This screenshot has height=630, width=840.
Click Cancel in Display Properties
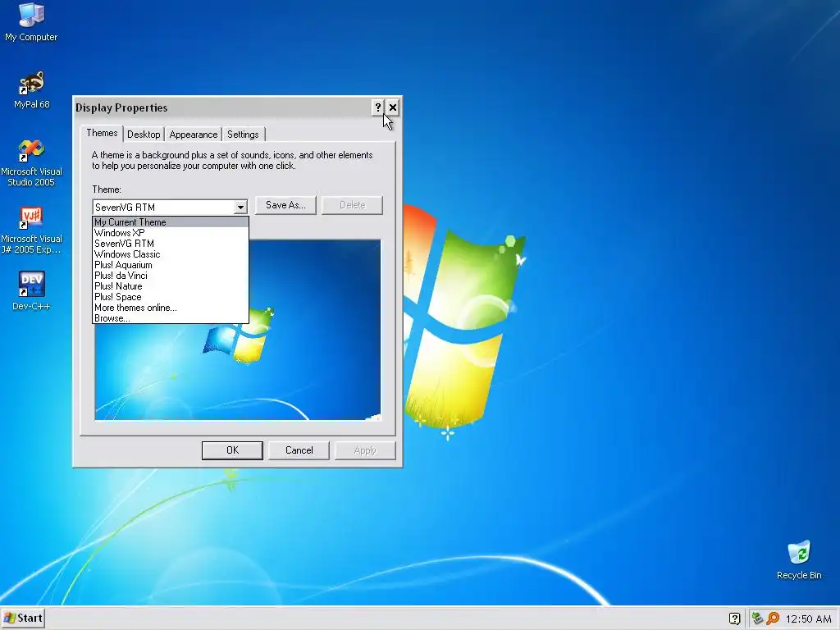click(x=299, y=450)
